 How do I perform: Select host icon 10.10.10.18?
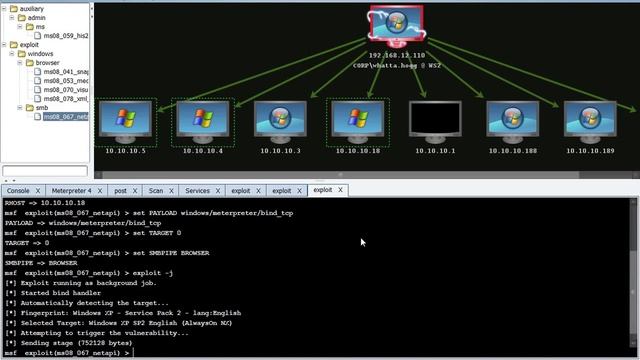point(358,122)
